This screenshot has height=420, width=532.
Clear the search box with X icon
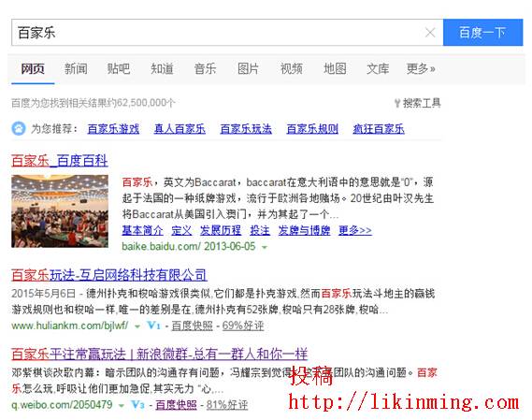430,33
